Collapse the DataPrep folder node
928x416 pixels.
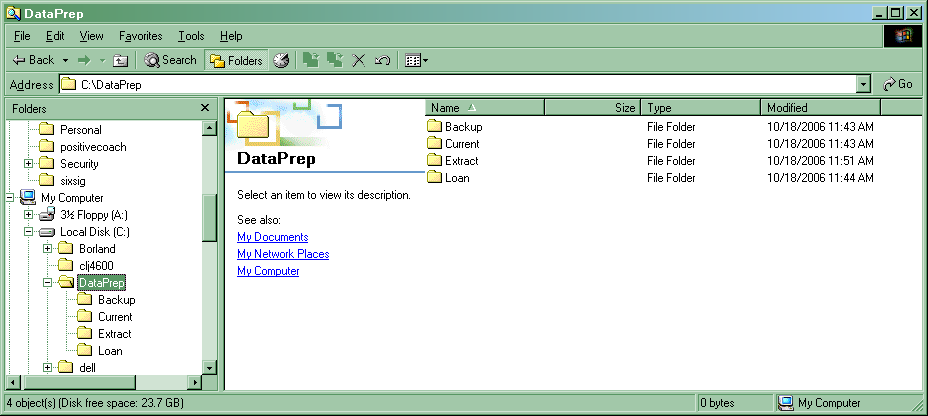pyautogui.click(x=47, y=283)
